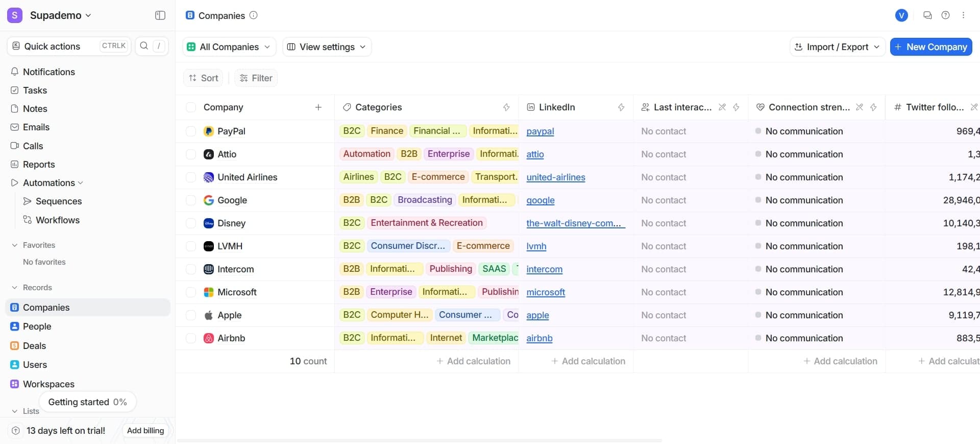Check the Disney row checkbox
Viewport: 980px width, 444px height.
point(191,223)
